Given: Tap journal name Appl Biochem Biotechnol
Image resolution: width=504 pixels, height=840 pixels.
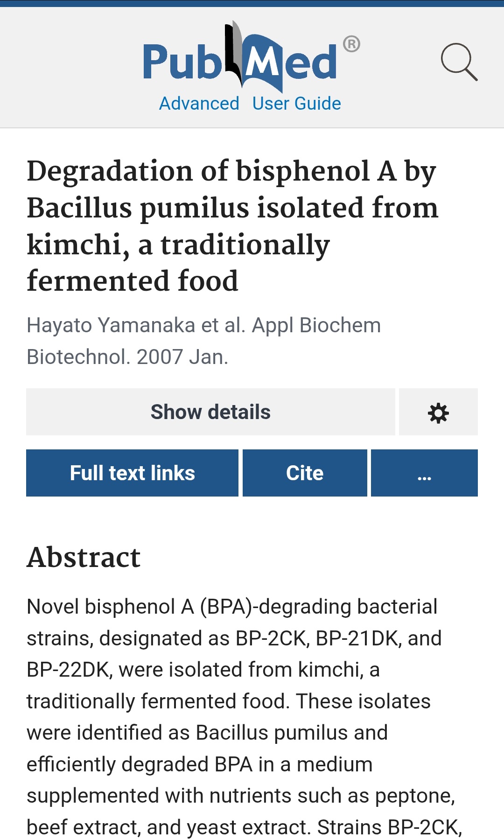Looking at the screenshot, I should (x=204, y=341).
